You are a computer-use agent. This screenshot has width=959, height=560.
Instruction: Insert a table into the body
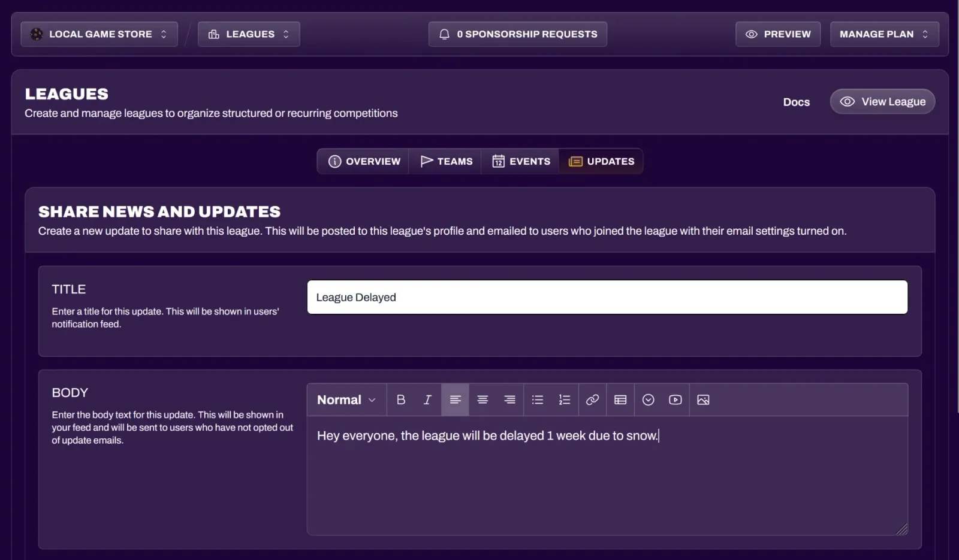point(620,399)
